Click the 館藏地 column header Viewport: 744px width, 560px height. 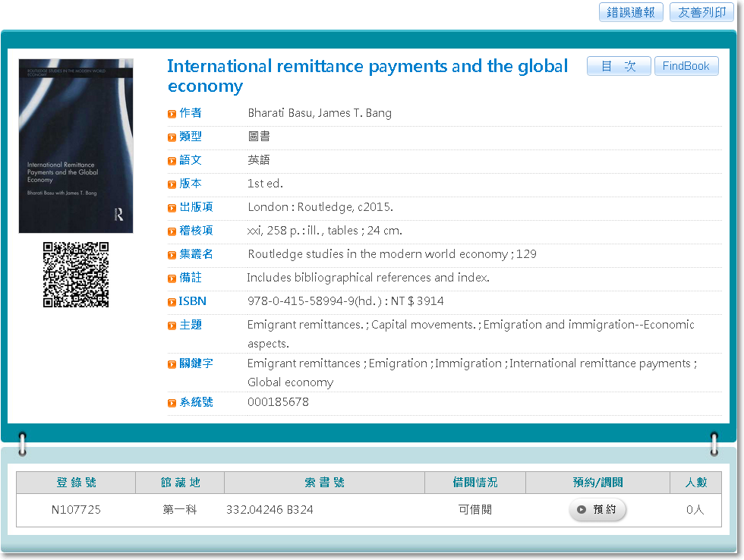(180, 483)
